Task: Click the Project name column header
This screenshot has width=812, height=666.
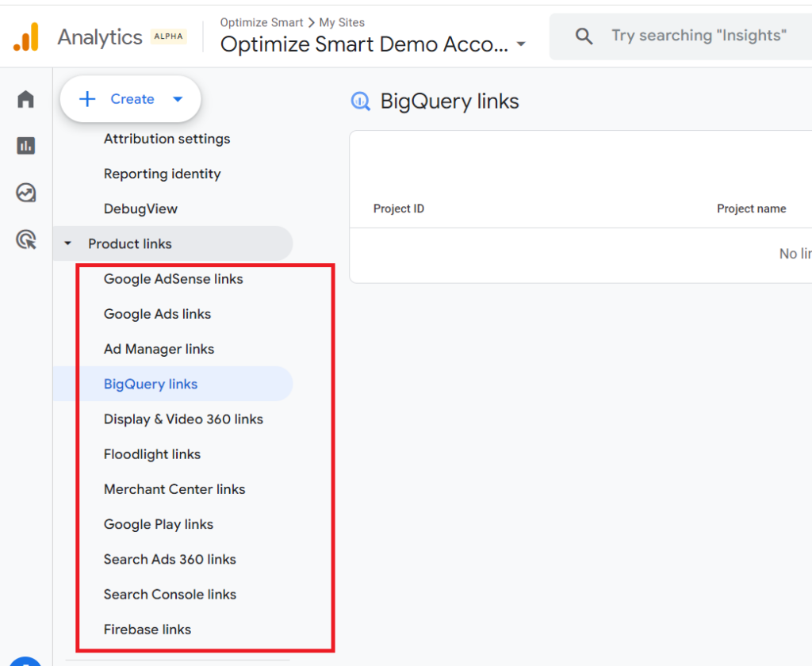Action: click(x=752, y=209)
